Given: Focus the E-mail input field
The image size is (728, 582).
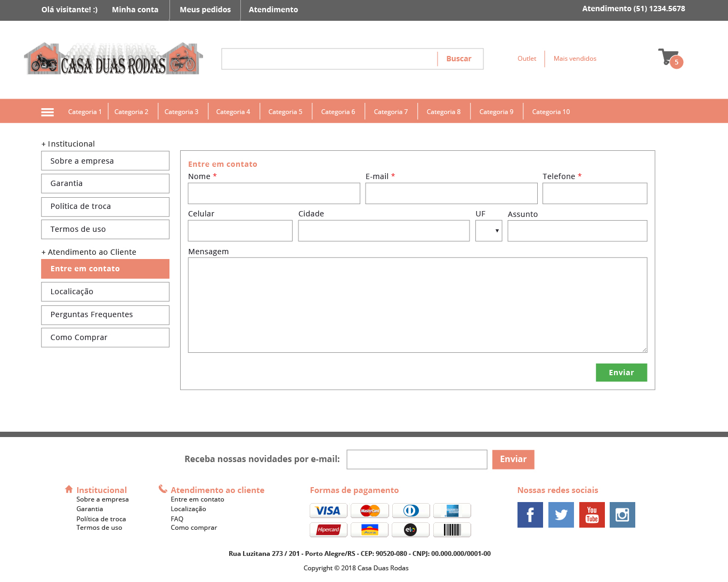Looking at the screenshot, I should point(451,193).
